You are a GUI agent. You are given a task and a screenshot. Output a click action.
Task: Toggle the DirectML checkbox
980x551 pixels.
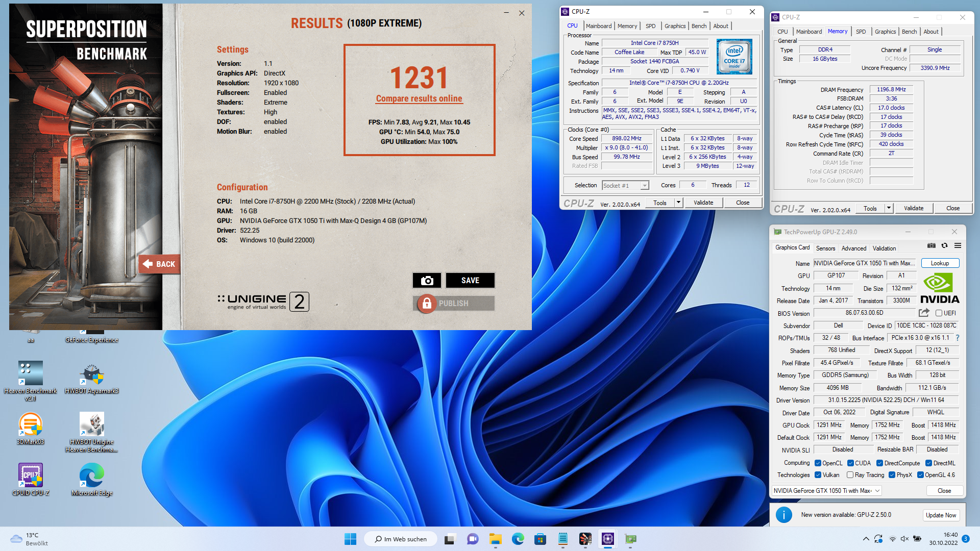pyautogui.click(x=928, y=463)
